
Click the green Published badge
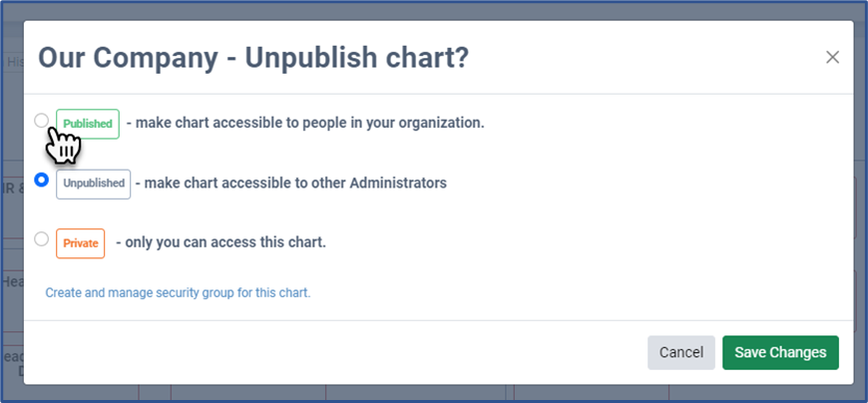coord(88,124)
